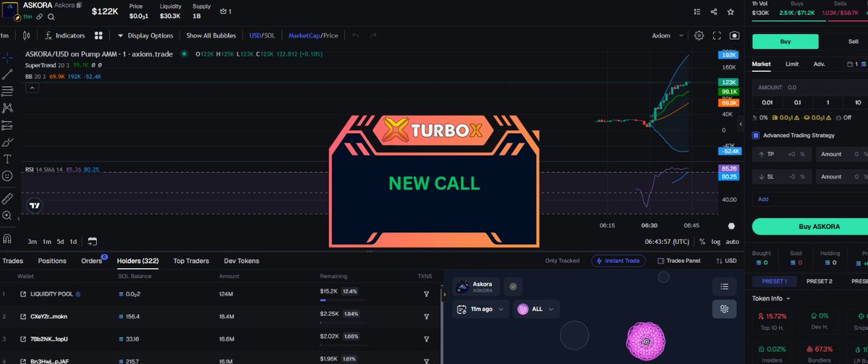Open the 1m timeframe selector
The height and width of the screenshot is (364, 868).
pos(5,35)
